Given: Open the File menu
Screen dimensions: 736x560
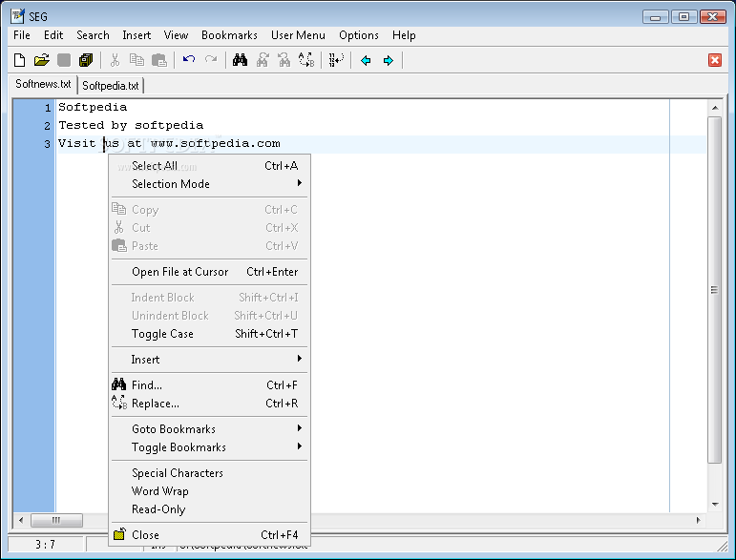Looking at the screenshot, I should click(22, 35).
